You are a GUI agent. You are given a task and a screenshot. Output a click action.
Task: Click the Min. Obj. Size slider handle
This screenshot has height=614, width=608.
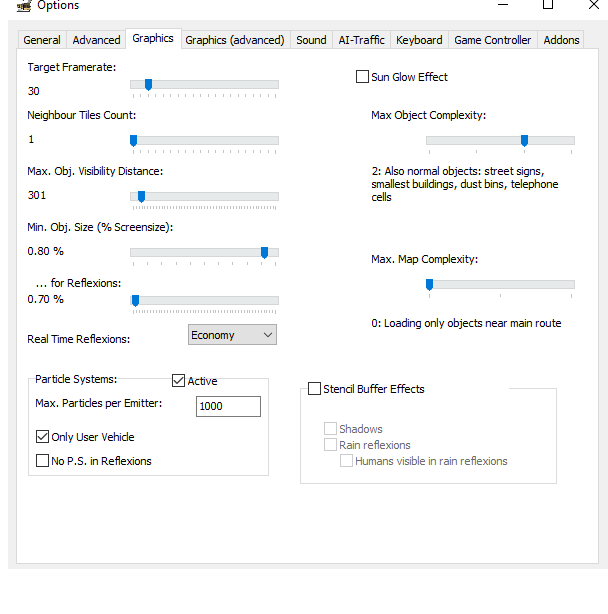pyautogui.click(x=264, y=253)
